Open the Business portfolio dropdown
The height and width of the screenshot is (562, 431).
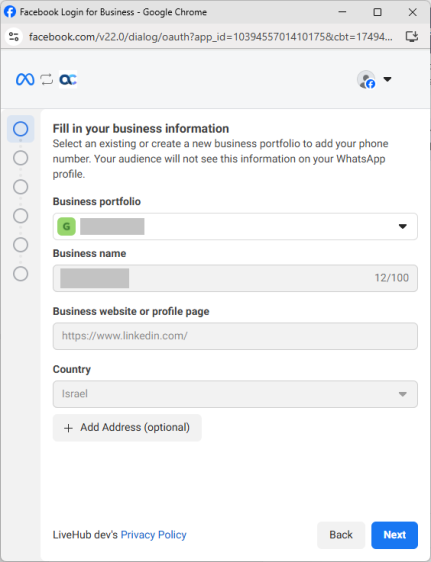pyautogui.click(x=235, y=227)
